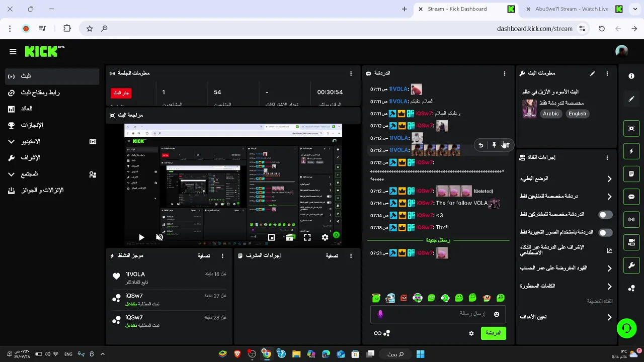The height and width of the screenshot is (362, 644).
Task: Toggle subscribers-only chat switch
Action: (x=605, y=215)
